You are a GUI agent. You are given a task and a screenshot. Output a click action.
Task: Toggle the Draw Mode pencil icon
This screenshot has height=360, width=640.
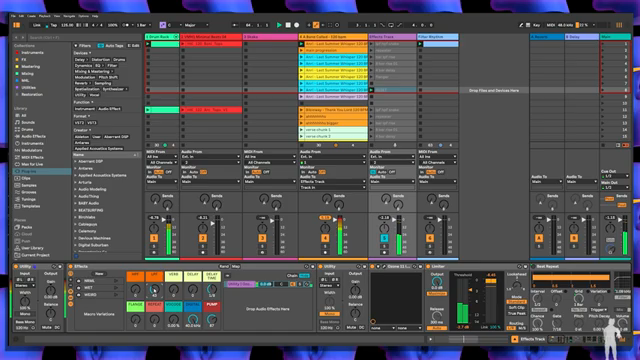click(521, 25)
